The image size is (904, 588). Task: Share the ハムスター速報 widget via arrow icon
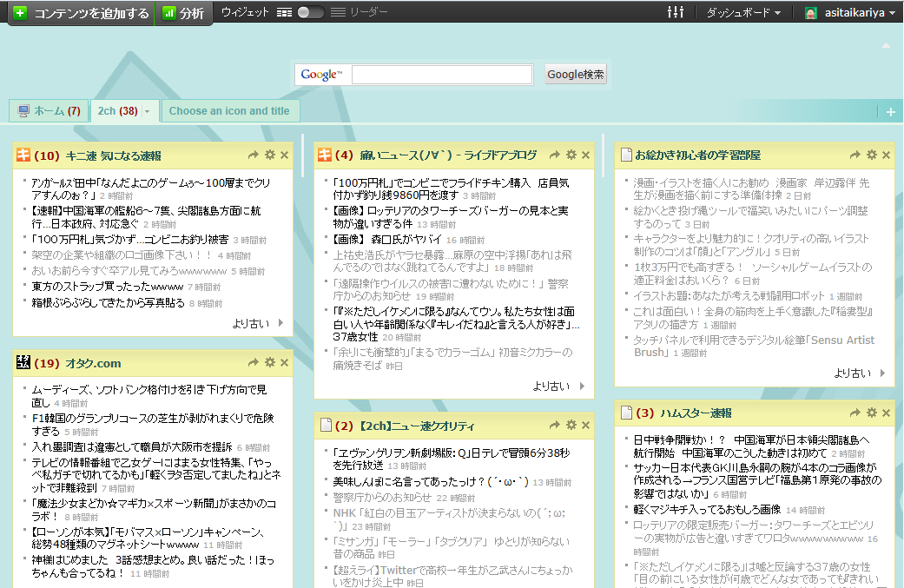click(x=855, y=413)
